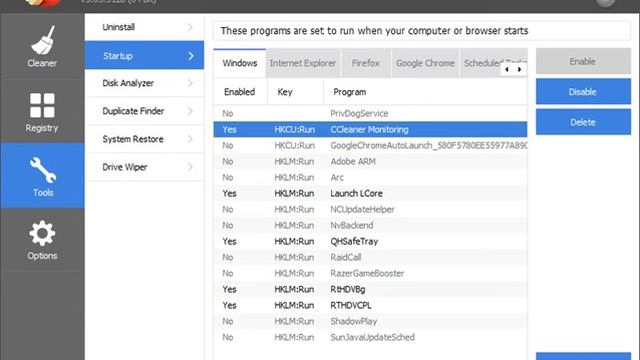Click the Uninstall chevron arrow

pyautogui.click(x=190, y=27)
